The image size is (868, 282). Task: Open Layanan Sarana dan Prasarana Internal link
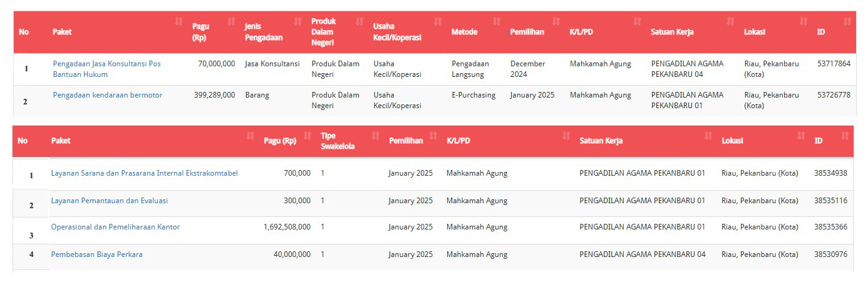pos(144,173)
